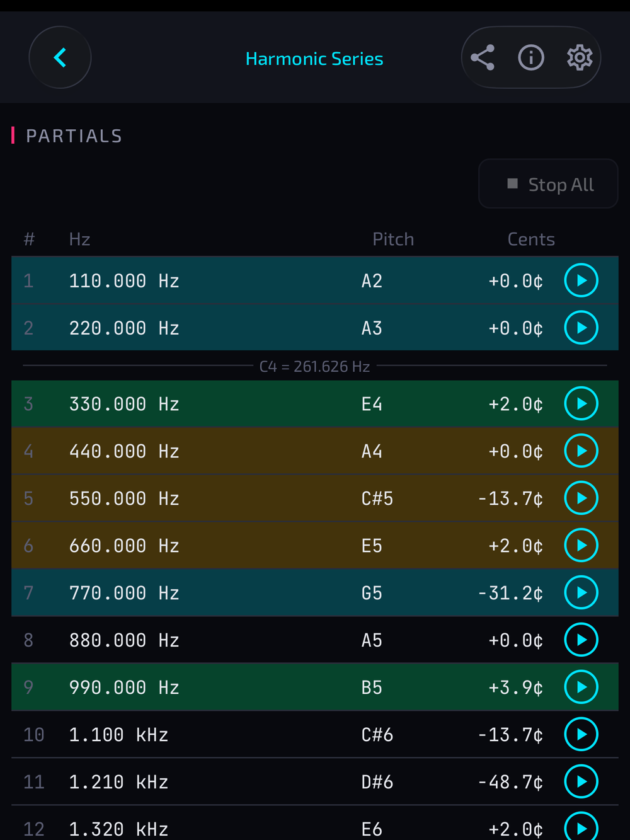
Task: Go back using the chevron arrow
Action: click(x=60, y=58)
